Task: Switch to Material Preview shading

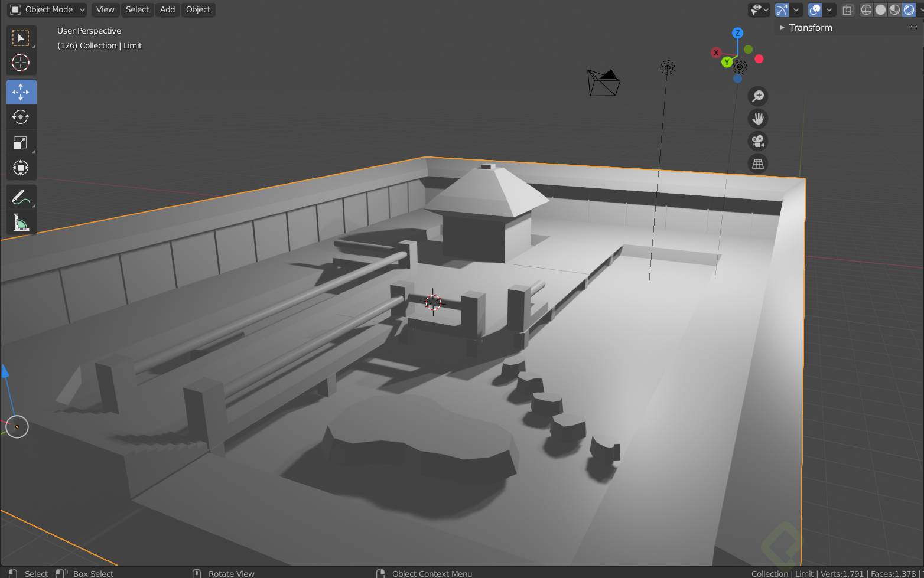Action: click(x=895, y=9)
